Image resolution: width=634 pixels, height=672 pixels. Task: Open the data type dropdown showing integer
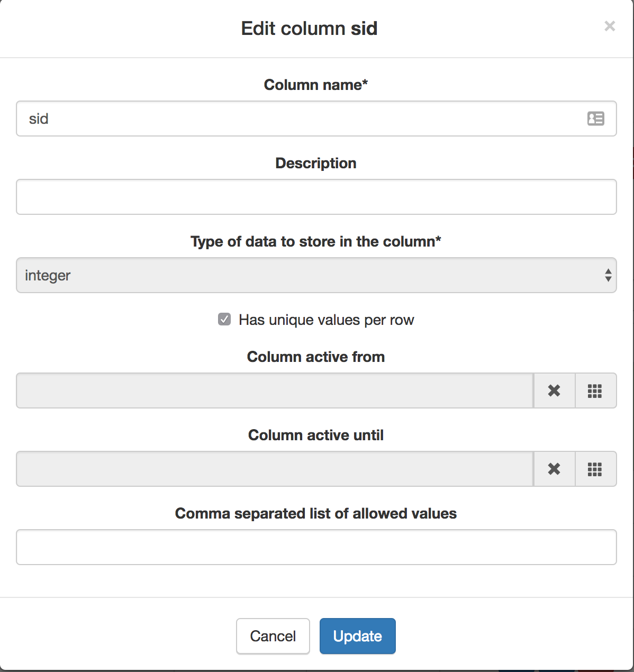[x=316, y=275]
